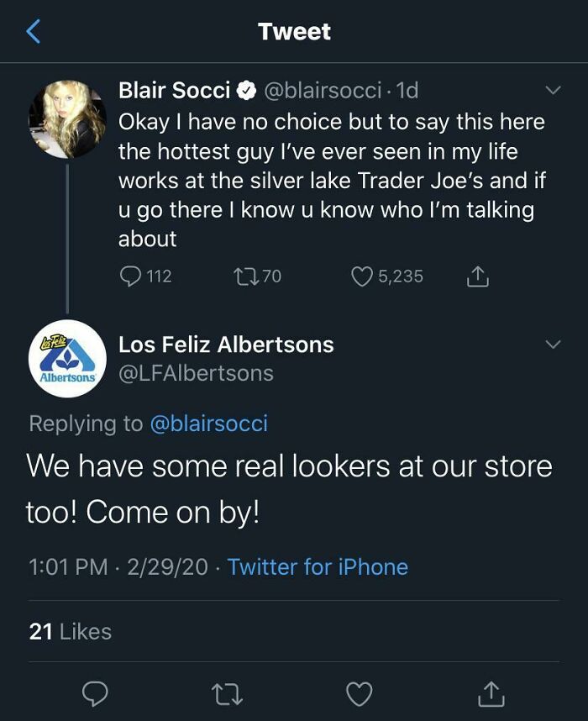Reply to Blair Socci's tweet
The height and width of the screenshot is (721, 588).
[x=132, y=276]
